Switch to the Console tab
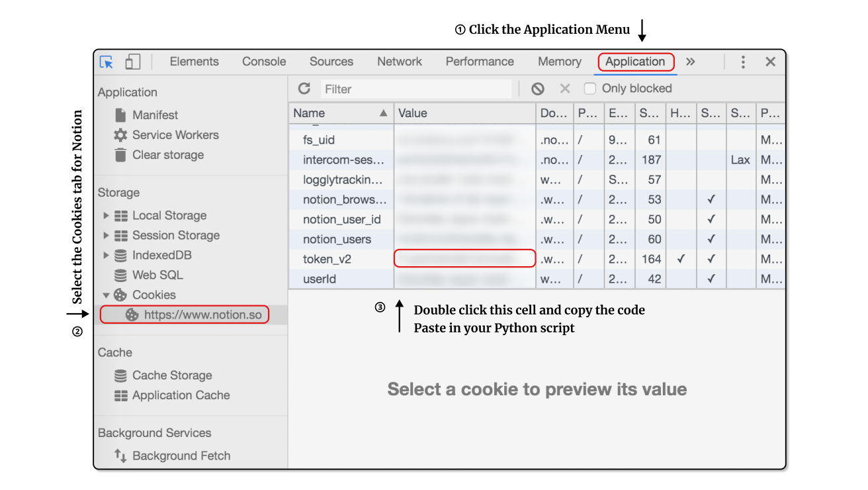Viewport: 868px width, 490px height. [264, 62]
